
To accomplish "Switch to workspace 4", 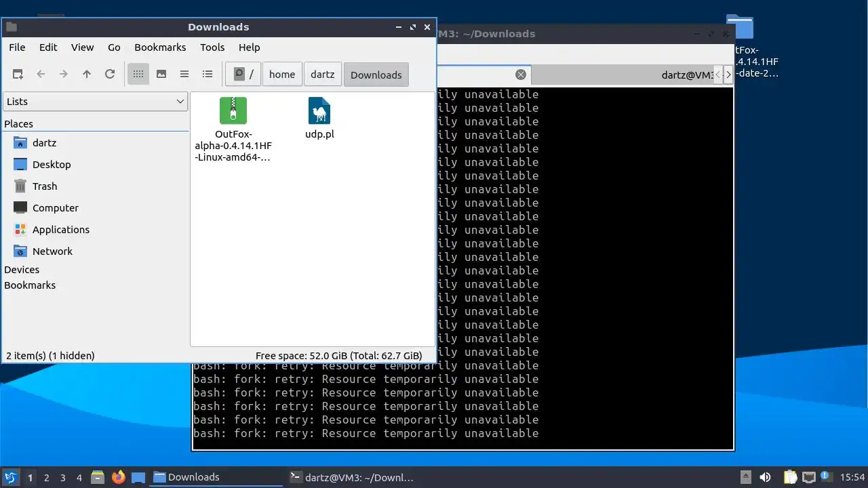I will coord(79,478).
